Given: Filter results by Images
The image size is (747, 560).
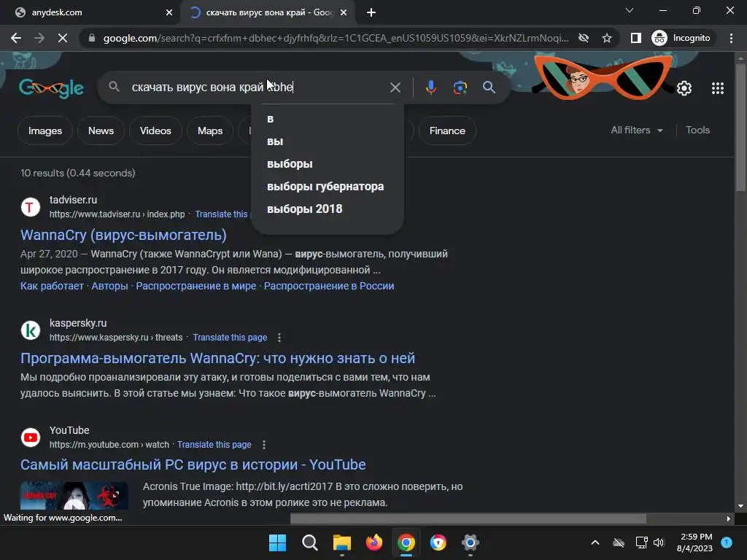Looking at the screenshot, I should pyautogui.click(x=44, y=131).
